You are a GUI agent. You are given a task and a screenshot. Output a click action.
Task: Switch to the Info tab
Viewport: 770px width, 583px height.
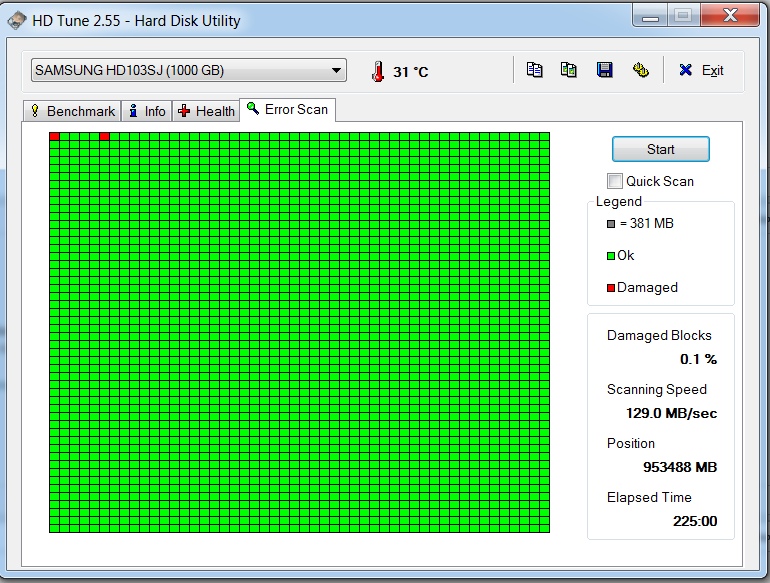147,111
